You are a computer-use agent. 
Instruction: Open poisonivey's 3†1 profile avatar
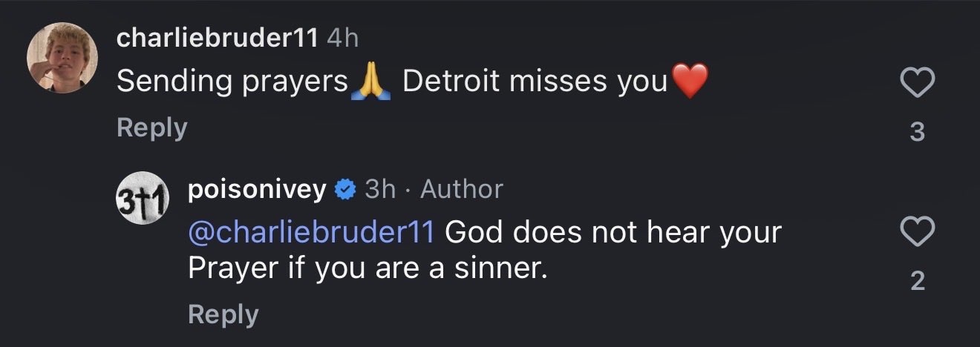143,199
